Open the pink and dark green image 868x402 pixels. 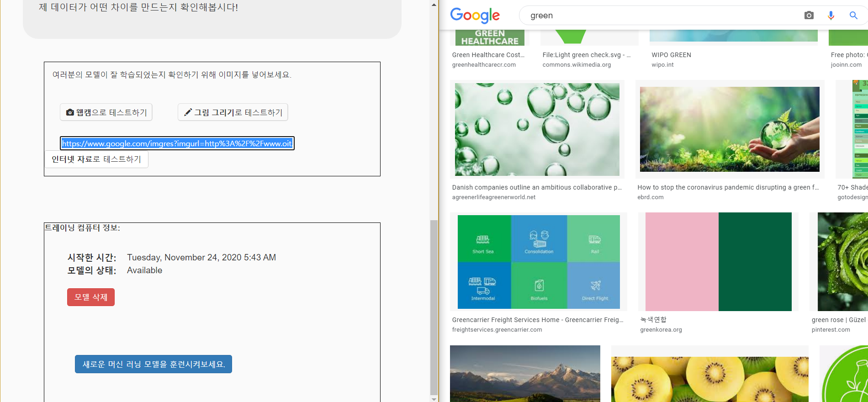pos(718,262)
